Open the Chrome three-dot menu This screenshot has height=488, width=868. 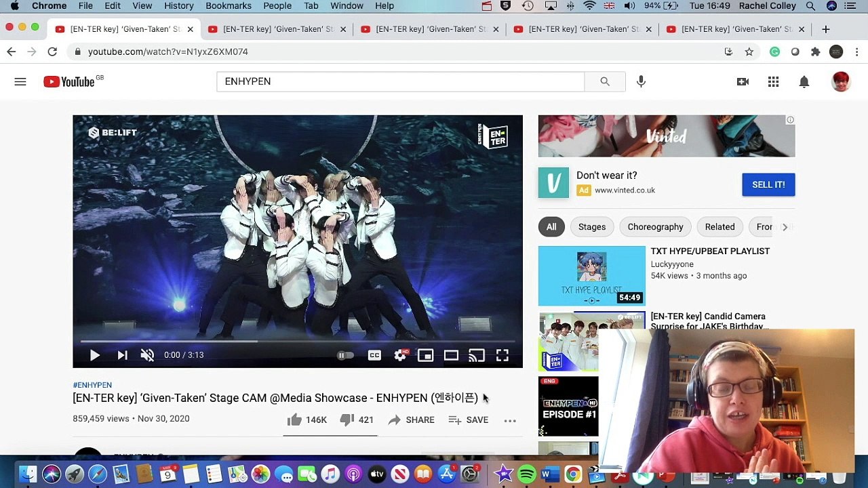[857, 52]
